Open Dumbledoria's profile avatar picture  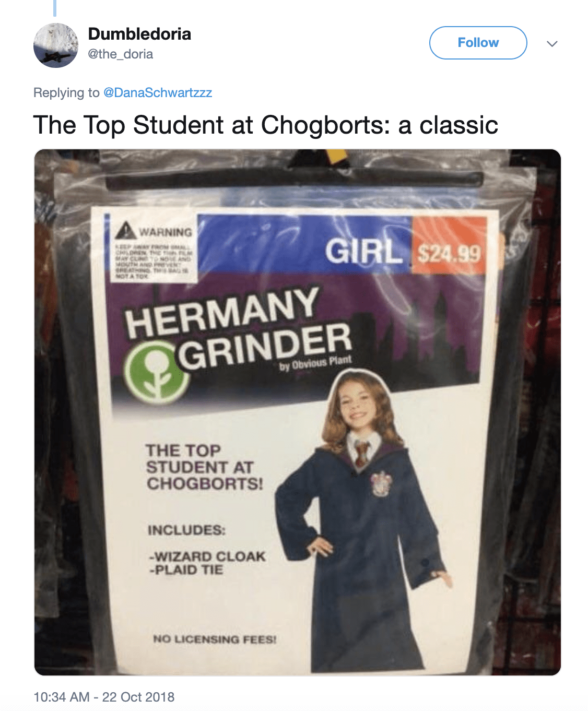[56, 45]
